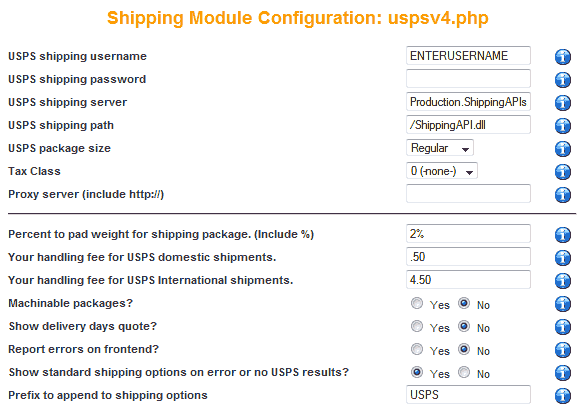This screenshot has height=412, width=581.
Task: Select No for standard shipping options on error
Action: 464,372
